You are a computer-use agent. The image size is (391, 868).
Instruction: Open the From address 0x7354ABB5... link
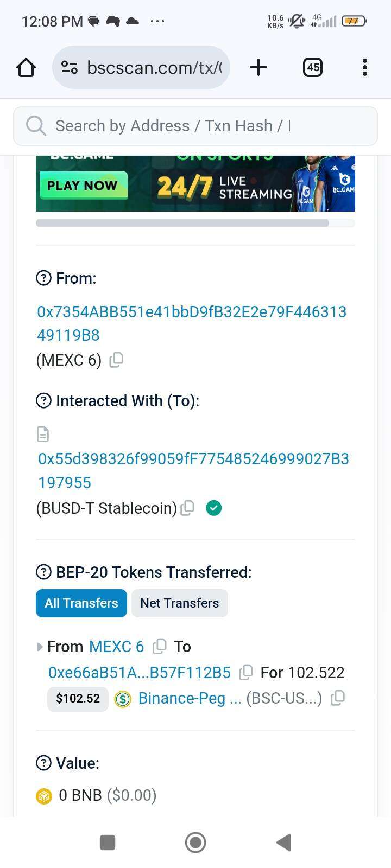pos(192,323)
